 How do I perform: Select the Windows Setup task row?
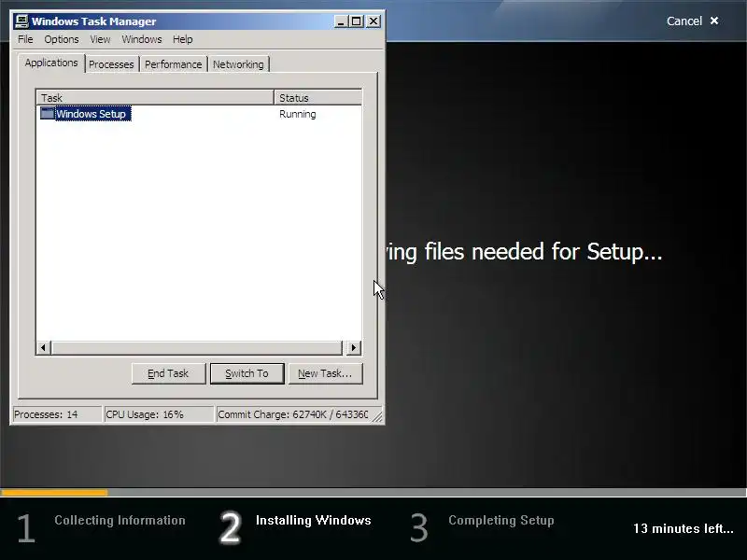point(199,114)
